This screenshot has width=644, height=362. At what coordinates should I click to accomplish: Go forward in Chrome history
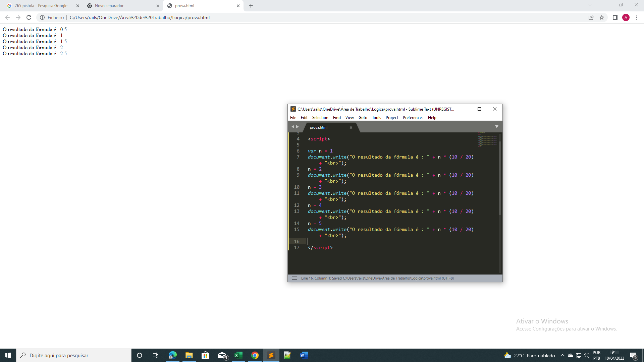click(x=18, y=17)
